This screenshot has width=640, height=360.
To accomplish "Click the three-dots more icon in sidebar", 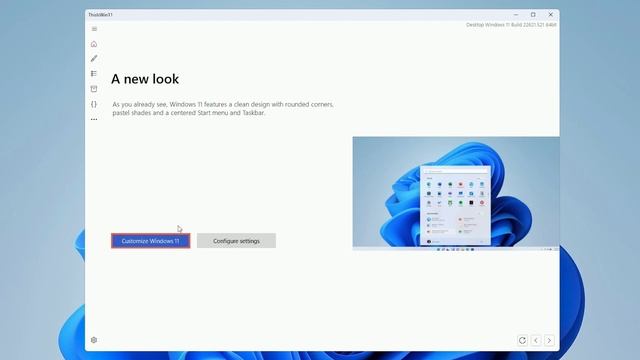I will 94,119.
